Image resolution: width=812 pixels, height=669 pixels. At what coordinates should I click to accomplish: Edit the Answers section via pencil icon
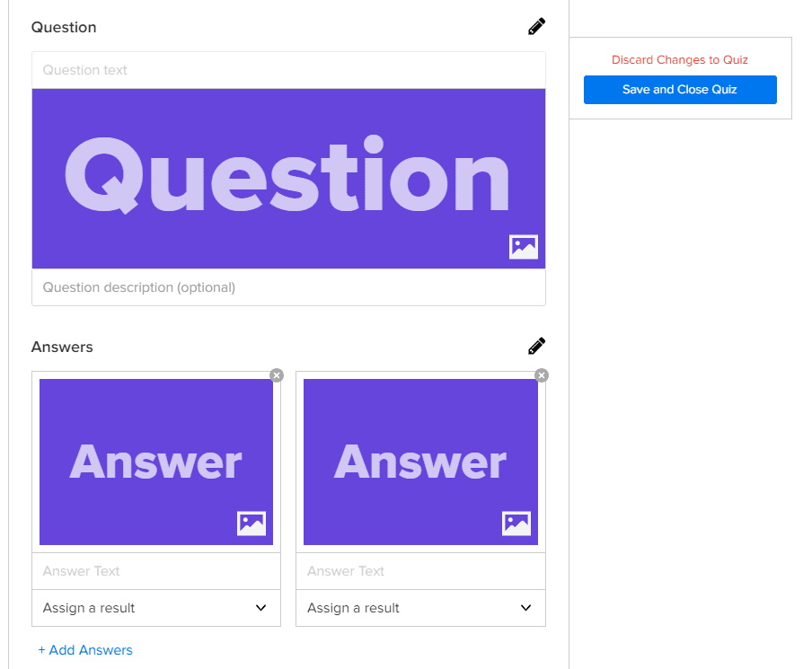coord(536,346)
